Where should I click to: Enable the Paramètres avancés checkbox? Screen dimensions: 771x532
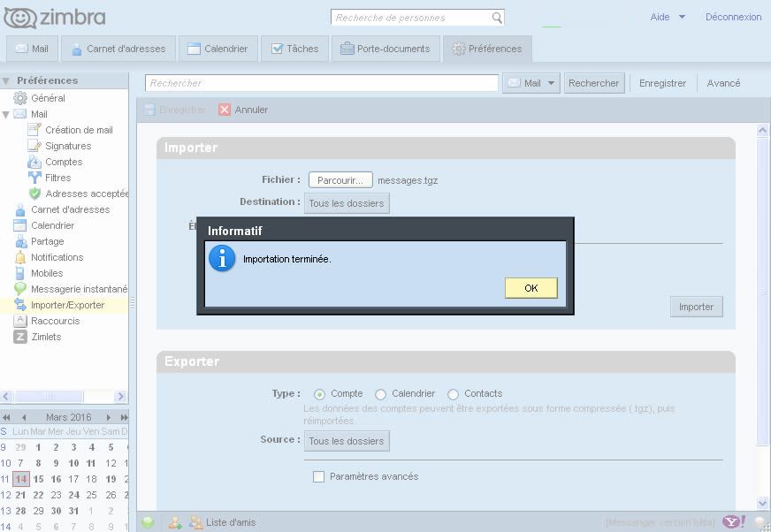pyautogui.click(x=318, y=477)
